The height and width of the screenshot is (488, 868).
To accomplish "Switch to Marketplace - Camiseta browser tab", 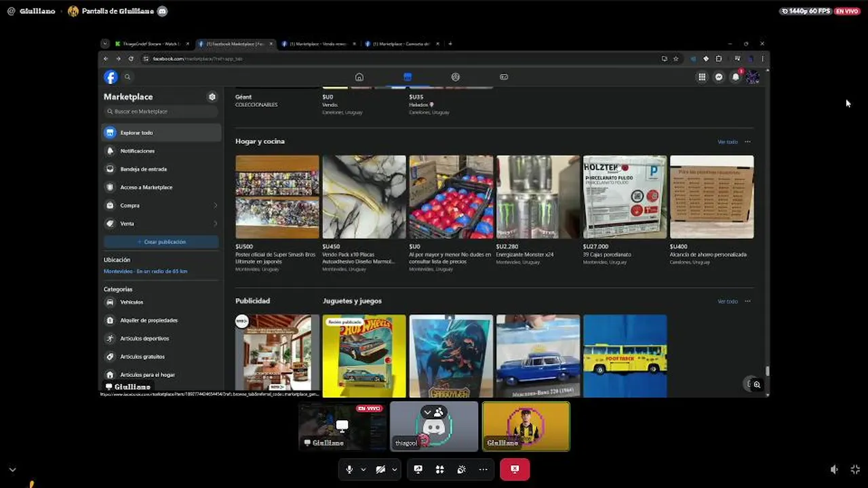I will [x=402, y=44].
